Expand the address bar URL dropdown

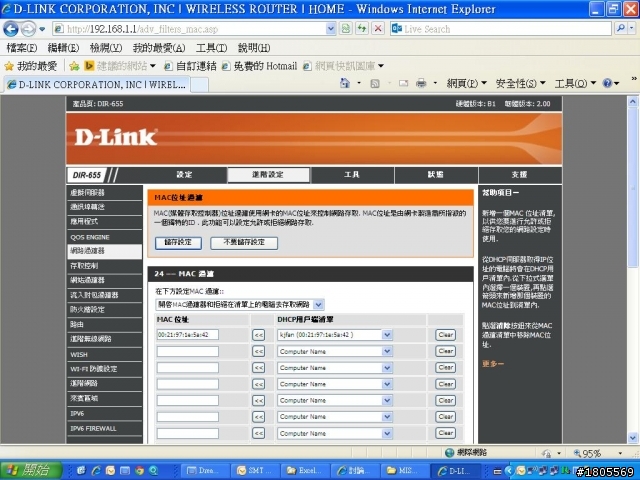coord(331,29)
